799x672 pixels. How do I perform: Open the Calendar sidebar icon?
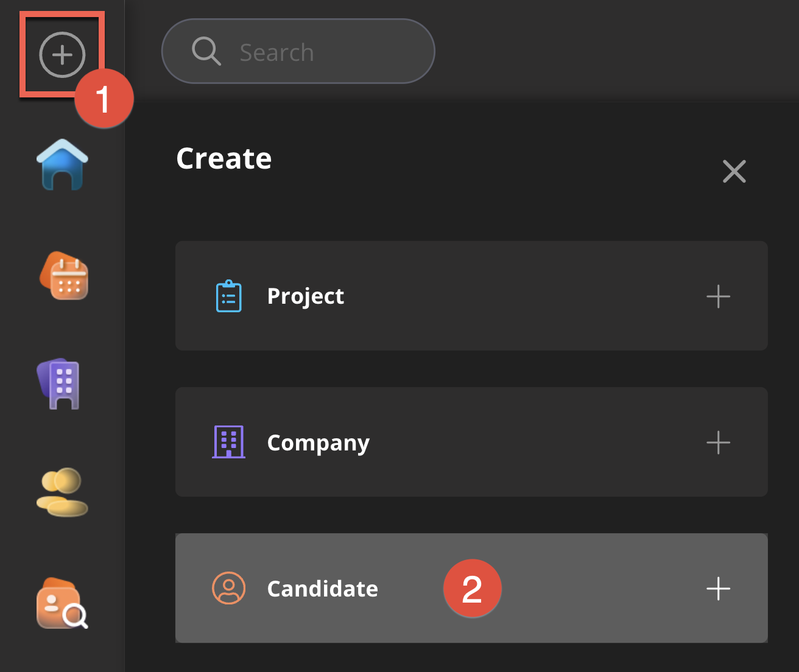64,276
